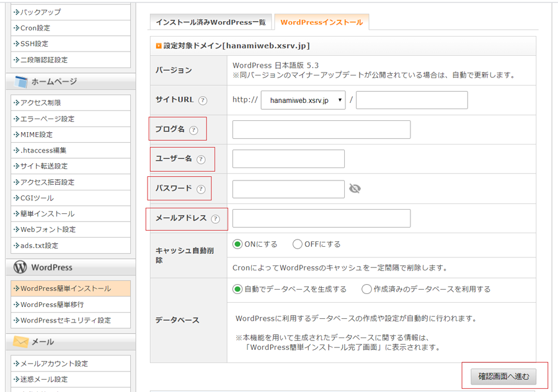Open サイト転送設定 in the sidebar
The height and width of the screenshot is (392, 558).
point(71,166)
